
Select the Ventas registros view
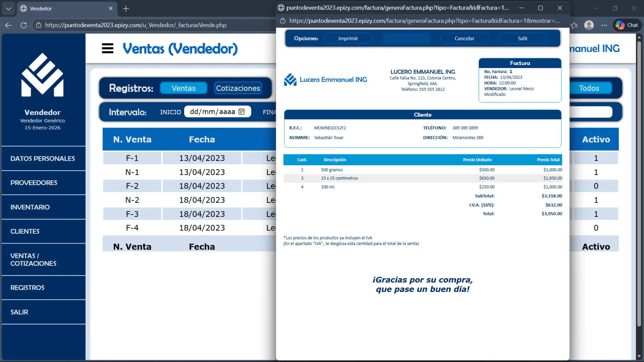[x=183, y=88]
